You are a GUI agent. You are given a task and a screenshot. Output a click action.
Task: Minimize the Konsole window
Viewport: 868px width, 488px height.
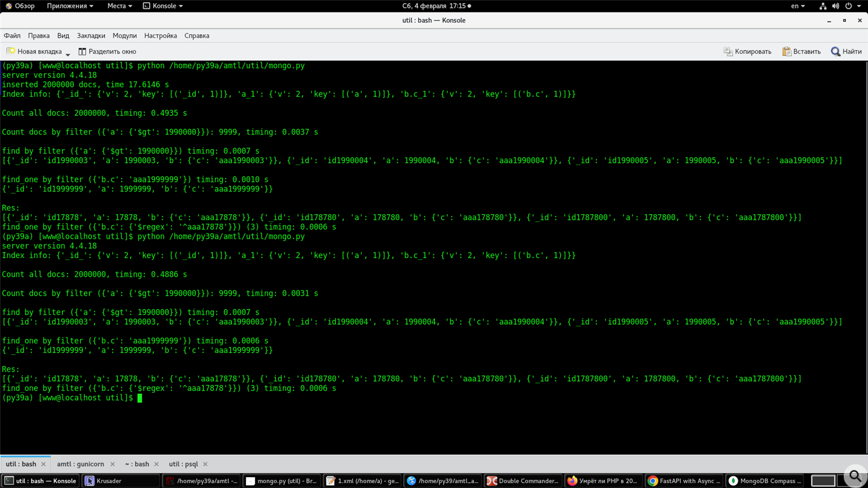tap(829, 20)
